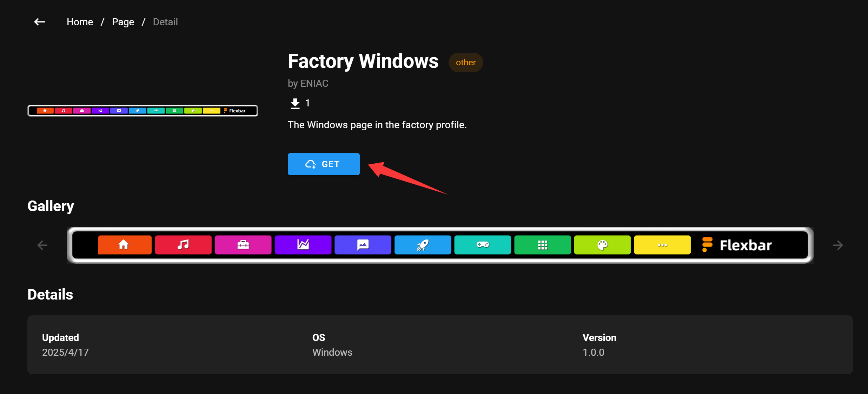Click the ENIAC author name
The image size is (868, 394).
tap(314, 84)
